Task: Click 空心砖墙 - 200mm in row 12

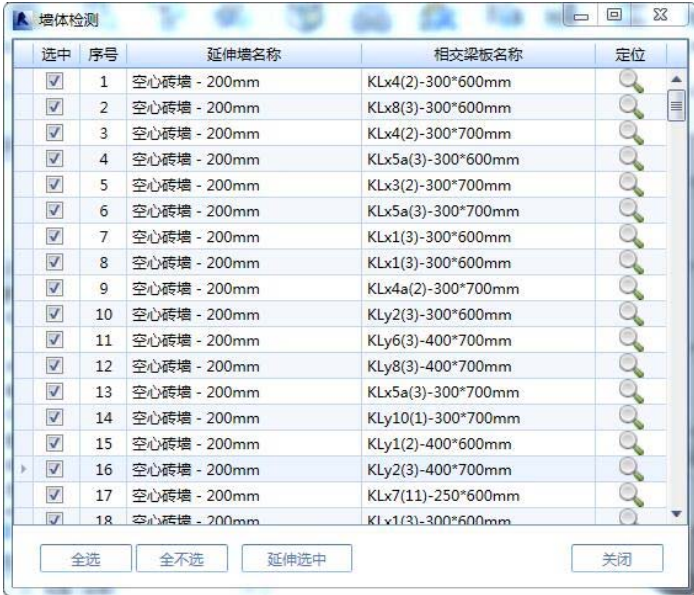Action: pos(244,366)
